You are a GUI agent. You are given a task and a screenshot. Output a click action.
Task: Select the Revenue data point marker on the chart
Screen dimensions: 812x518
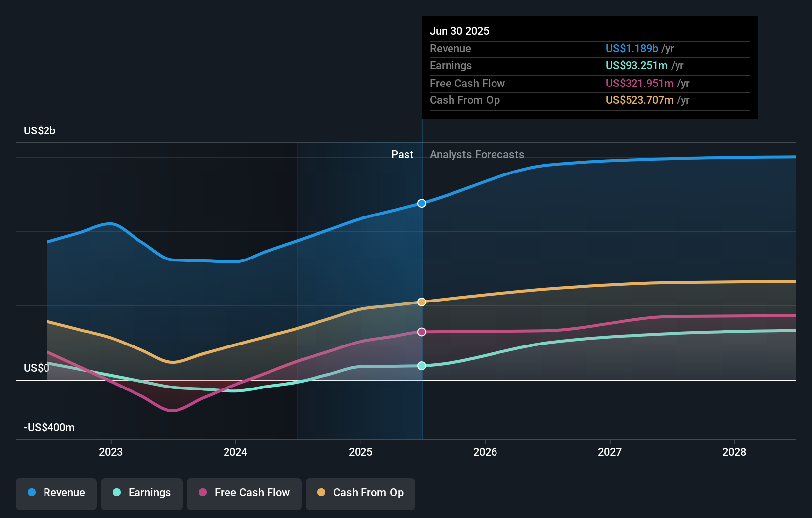tap(421, 203)
